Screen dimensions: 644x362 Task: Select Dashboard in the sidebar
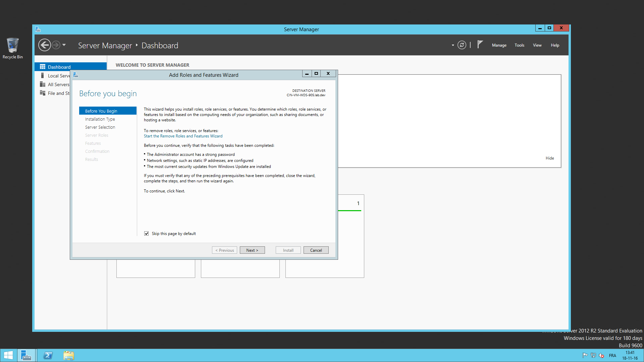point(70,67)
